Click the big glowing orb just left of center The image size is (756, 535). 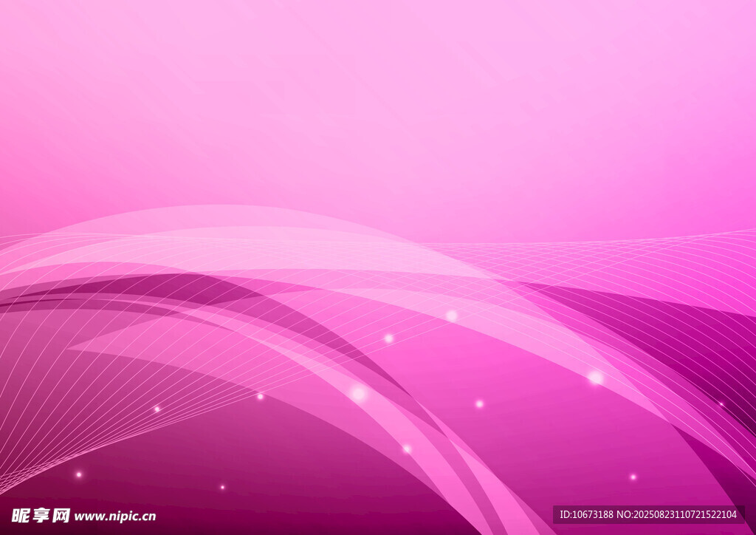tap(359, 393)
